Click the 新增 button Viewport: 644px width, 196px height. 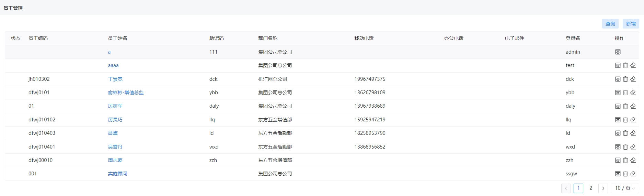pos(631,24)
